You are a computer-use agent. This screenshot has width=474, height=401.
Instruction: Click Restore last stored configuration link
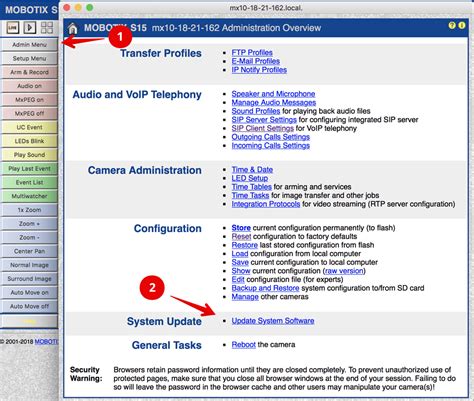point(245,245)
